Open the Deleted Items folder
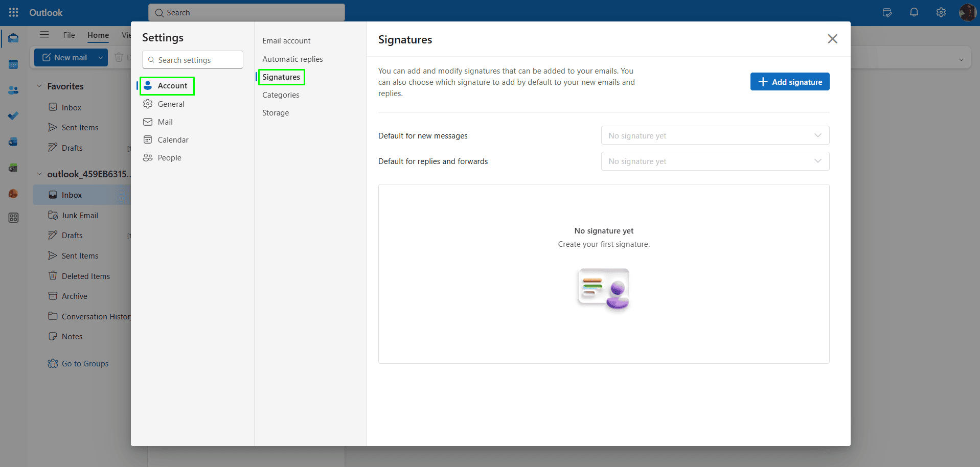Viewport: 980px width, 467px height. [x=86, y=276]
